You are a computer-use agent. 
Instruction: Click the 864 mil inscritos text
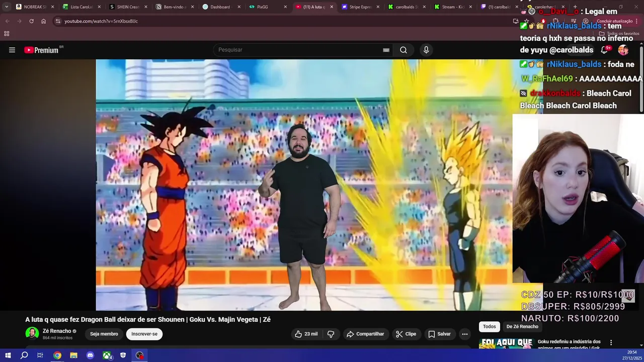(57, 338)
